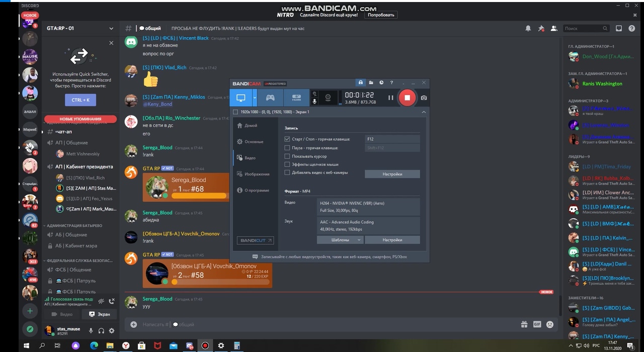Open Microsoft Edge from taskbar
The height and width of the screenshot is (352, 644).
(94, 345)
